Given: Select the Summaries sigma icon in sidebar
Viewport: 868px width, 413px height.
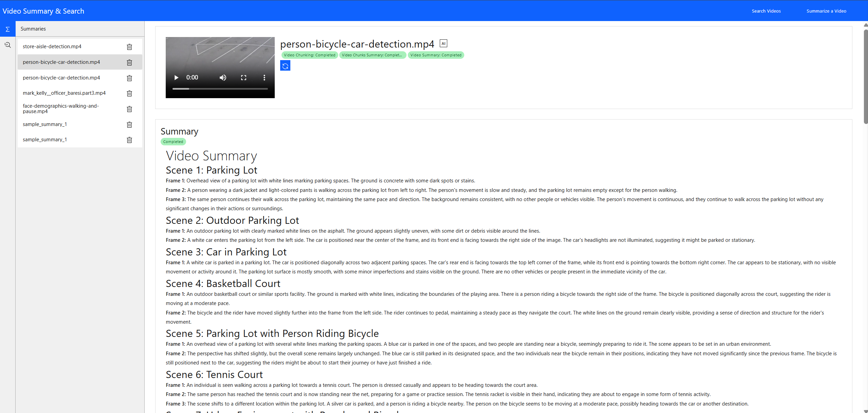Looking at the screenshot, I should tap(7, 29).
